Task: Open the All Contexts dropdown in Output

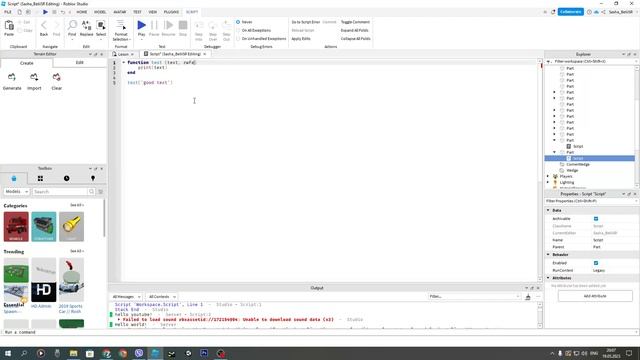Action: (x=162, y=297)
